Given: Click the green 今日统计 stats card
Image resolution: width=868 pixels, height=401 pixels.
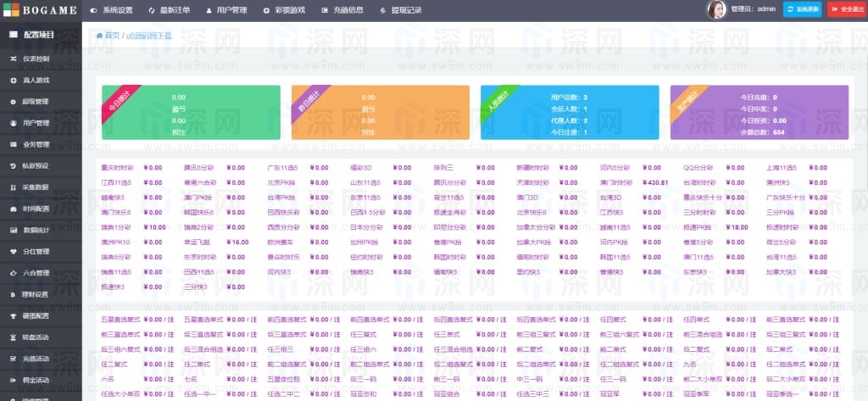Looking at the screenshot, I should click(191, 112).
